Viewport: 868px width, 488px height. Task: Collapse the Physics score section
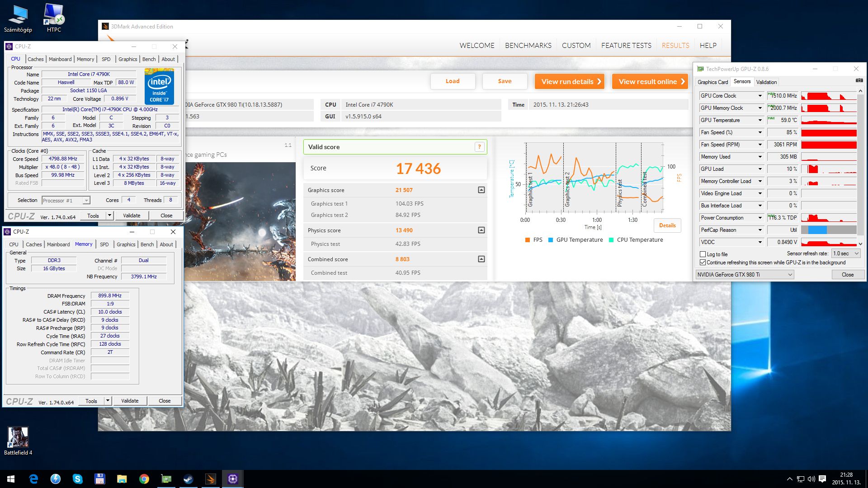[481, 230]
